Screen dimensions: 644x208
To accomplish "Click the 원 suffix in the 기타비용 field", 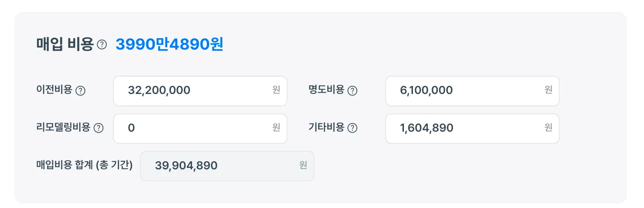I will coord(549,128).
